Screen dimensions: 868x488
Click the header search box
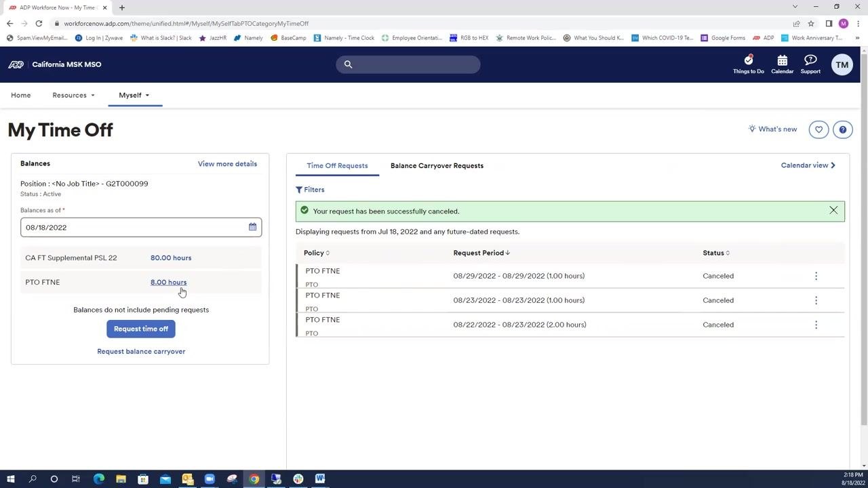click(x=408, y=64)
